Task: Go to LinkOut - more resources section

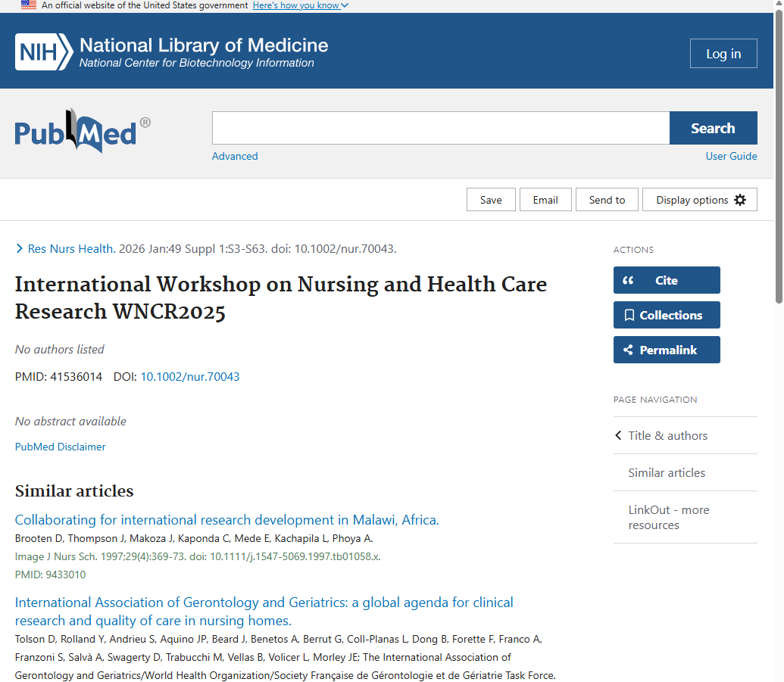Action: (669, 517)
